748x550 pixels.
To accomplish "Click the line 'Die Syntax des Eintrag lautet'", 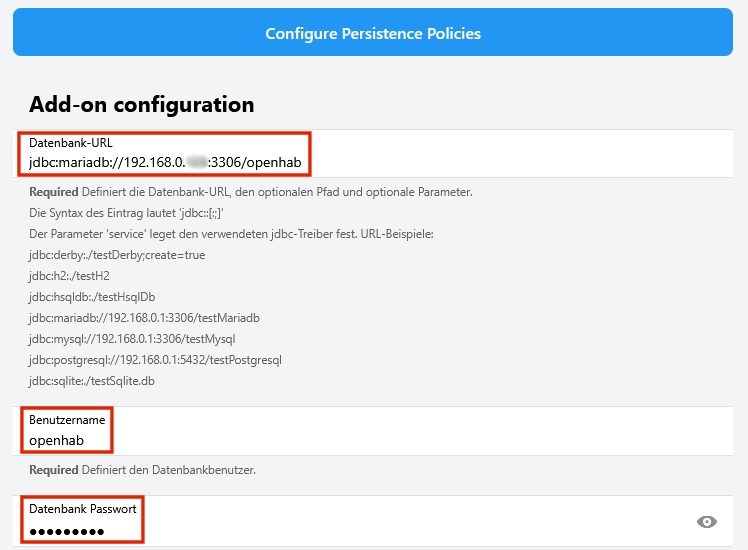I will point(126,213).
